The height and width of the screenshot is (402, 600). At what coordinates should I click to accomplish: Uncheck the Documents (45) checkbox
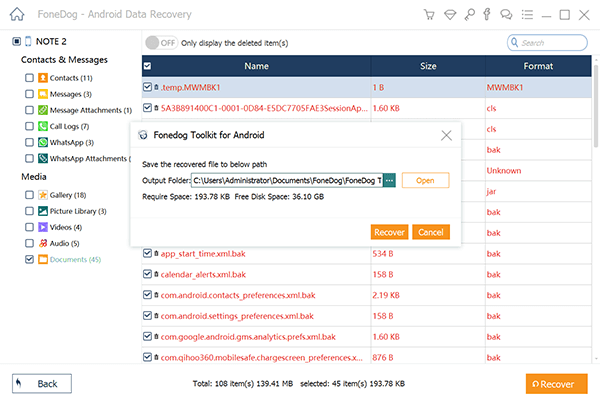point(29,259)
